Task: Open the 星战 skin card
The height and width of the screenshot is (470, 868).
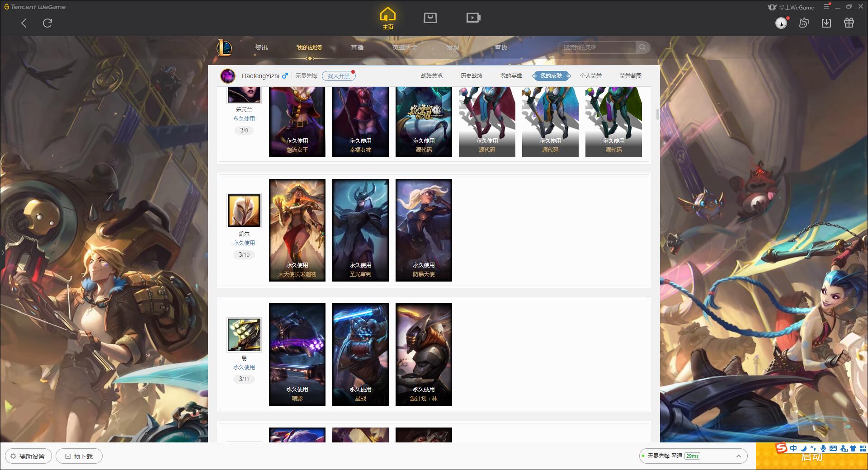Action: [360, 354]
